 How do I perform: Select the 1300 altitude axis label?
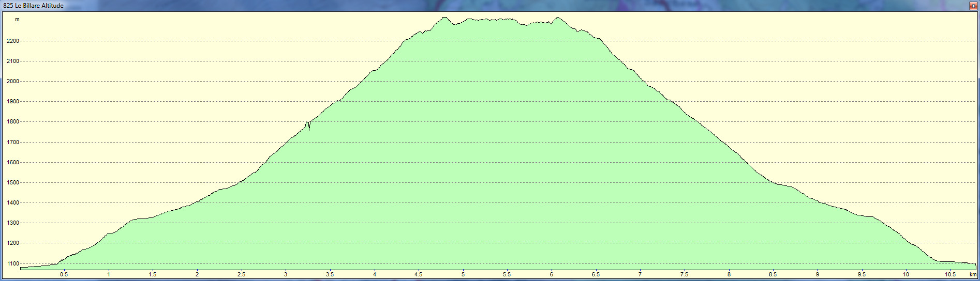tap(13, 223)
